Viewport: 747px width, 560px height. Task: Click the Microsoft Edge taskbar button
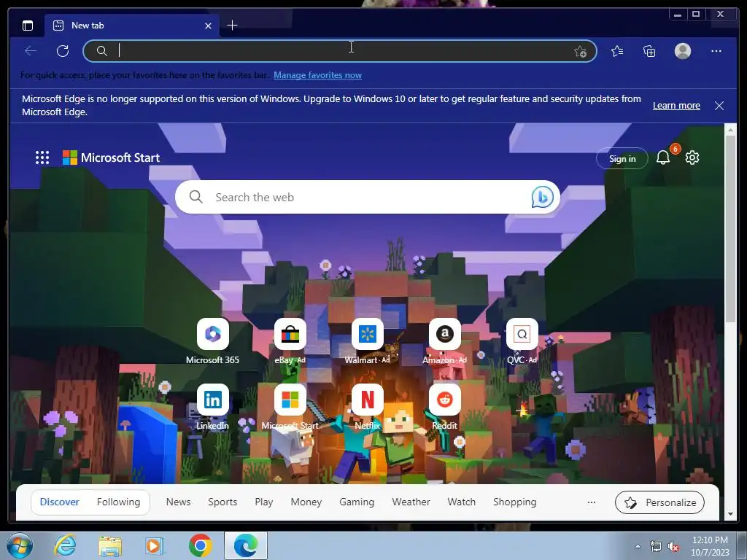point(246,545)
